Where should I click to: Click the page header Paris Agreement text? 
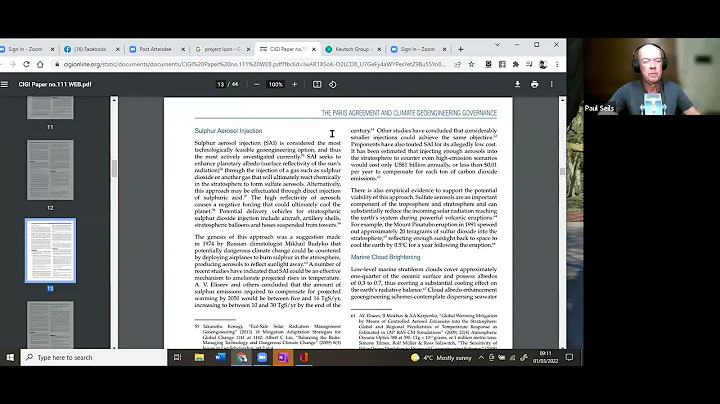click(409, 113)
